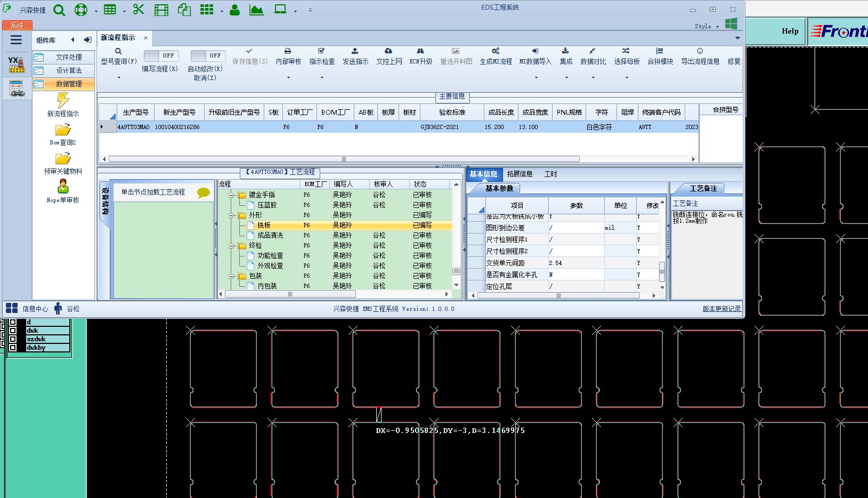Toggle the 编写流程(R) OFF switch
868x498 pixels.
point(161,55)
